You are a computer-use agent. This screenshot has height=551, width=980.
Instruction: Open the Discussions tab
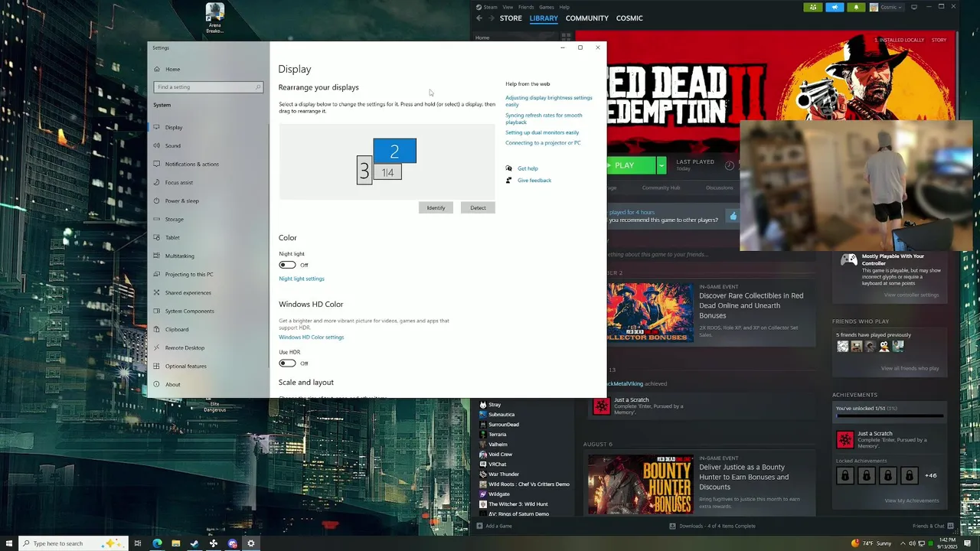pyautogui.click(x=720, y=187)
